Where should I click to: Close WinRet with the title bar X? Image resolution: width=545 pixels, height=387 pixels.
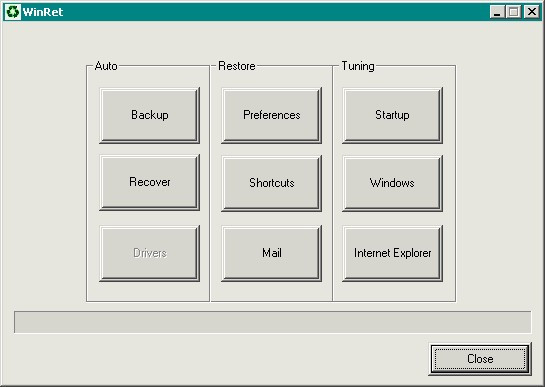[532, 12]
